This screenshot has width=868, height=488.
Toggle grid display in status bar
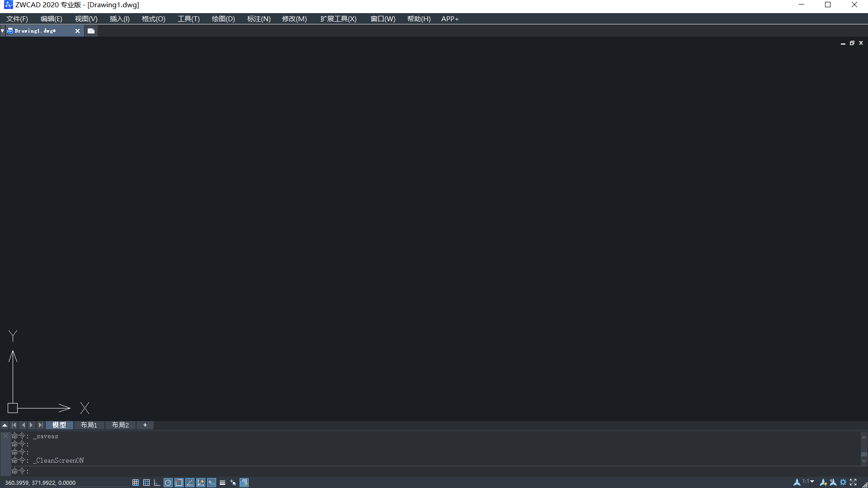(146, 483)
